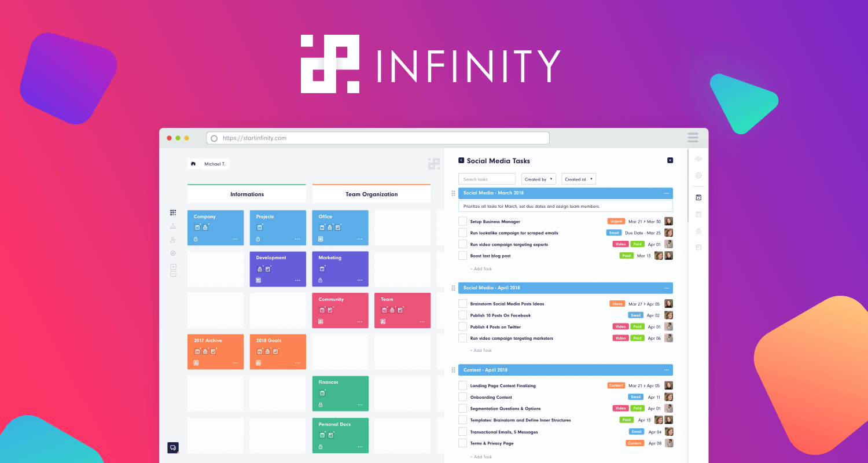Click the zoom in plus icon in sidebar
The image size is (868, 463).
(x=173, y=267)
